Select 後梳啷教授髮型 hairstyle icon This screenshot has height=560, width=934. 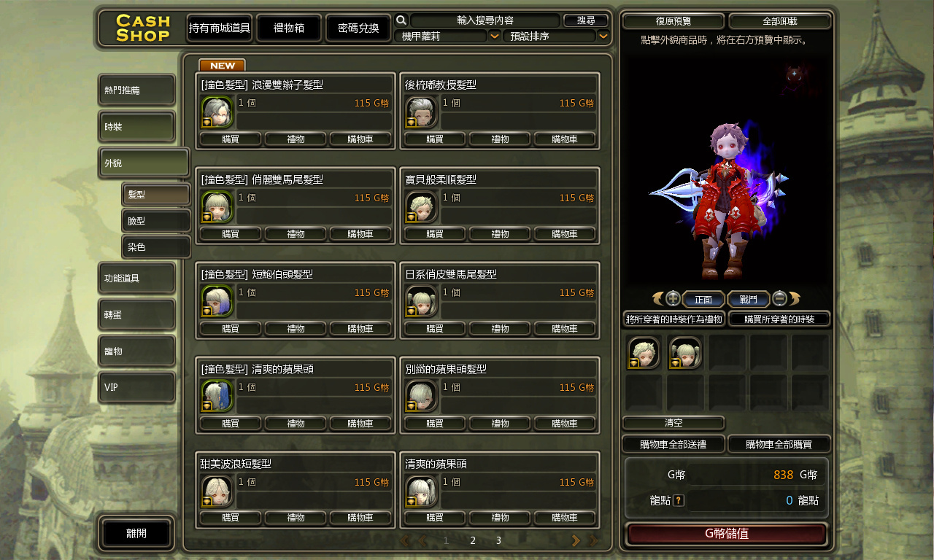pyautogui.click(x=421, y=112)
